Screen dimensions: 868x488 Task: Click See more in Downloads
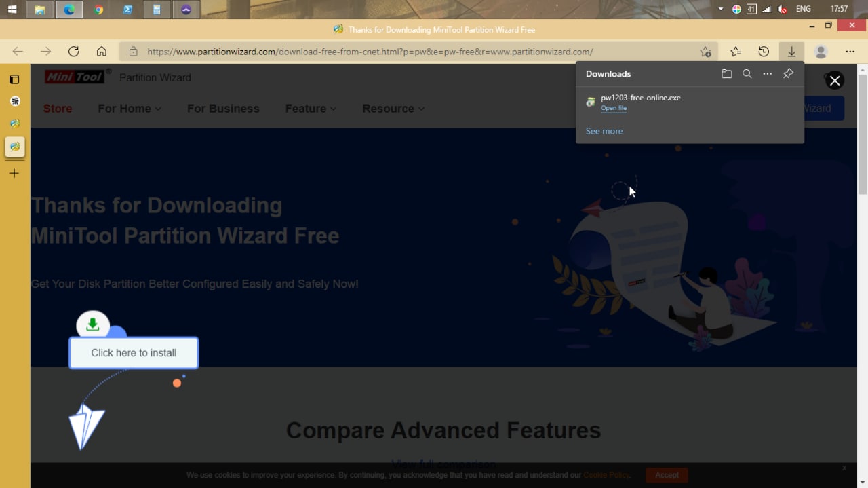[604, 131]
